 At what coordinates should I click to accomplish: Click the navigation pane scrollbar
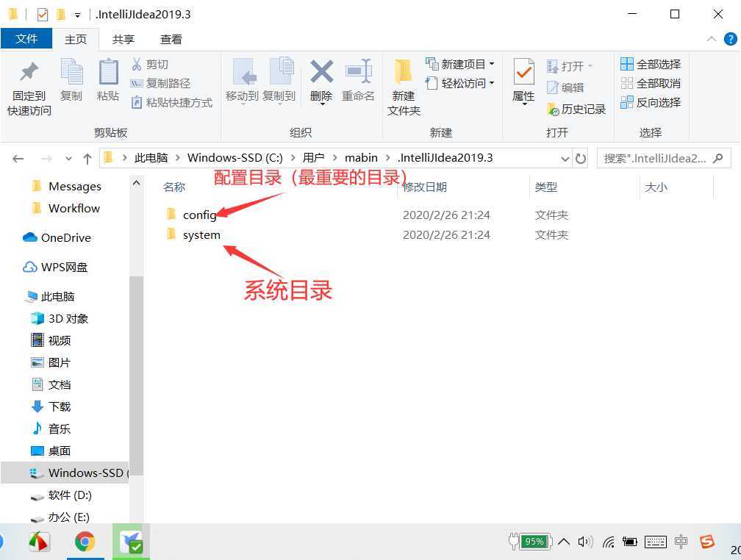pyautogui.click(x=136, y=376)
